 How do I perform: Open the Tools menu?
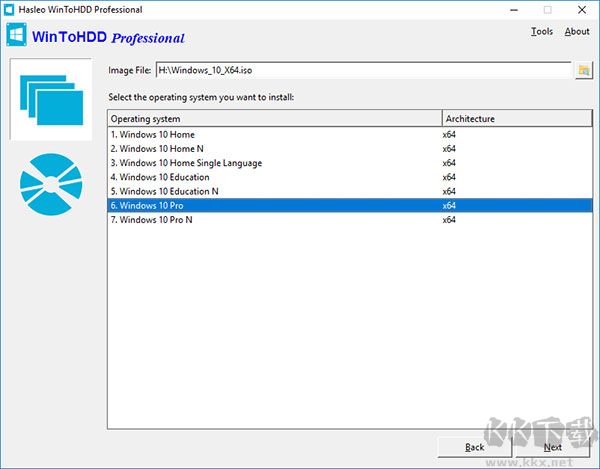[542, 31]
